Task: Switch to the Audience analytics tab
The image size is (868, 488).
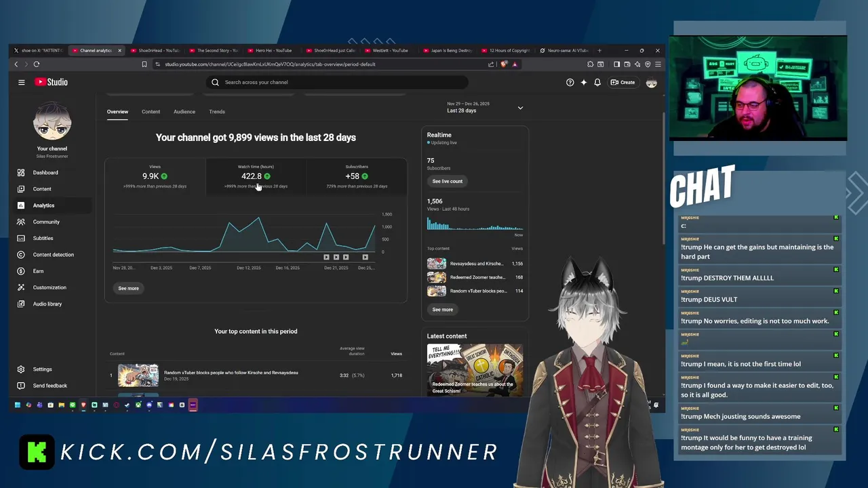Action: 184,112
